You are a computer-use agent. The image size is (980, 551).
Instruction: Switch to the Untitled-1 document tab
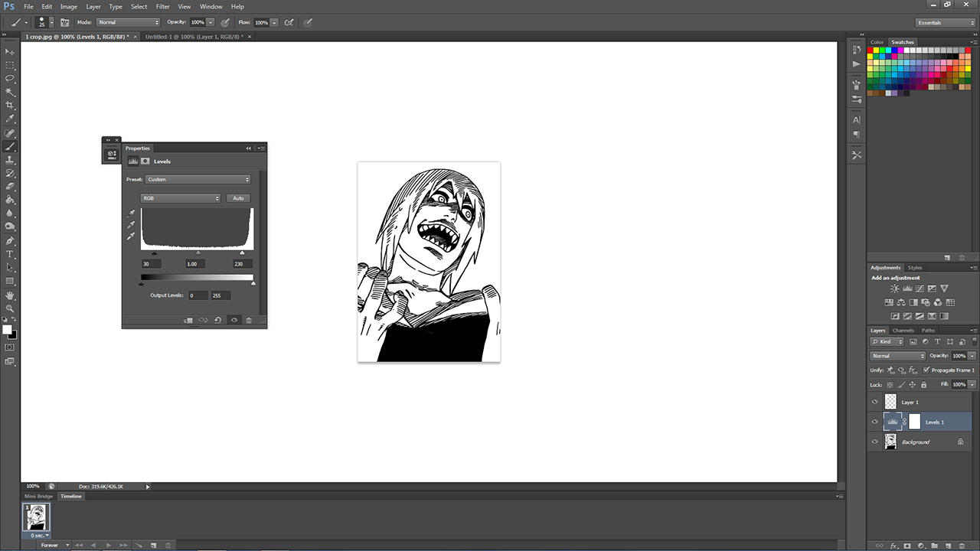coord(194,36)
